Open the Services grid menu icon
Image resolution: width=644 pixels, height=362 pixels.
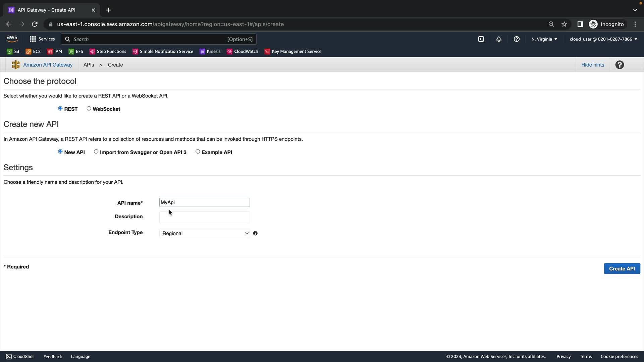[x=33, y=39]
